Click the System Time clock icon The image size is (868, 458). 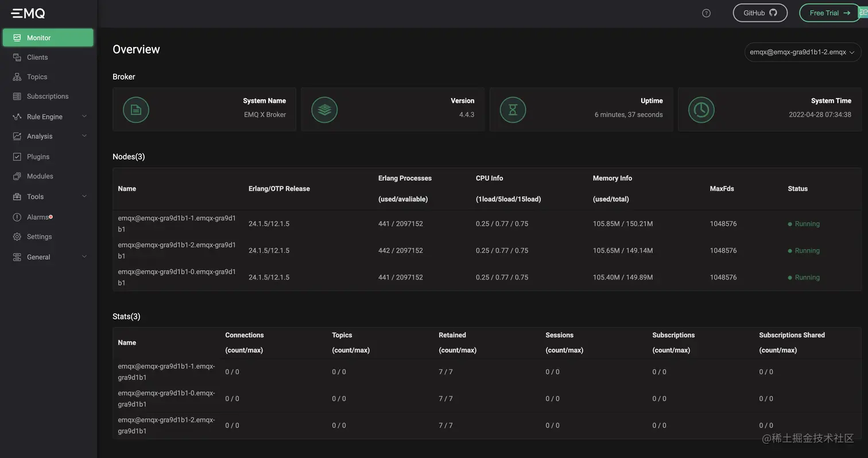point(701,110)
